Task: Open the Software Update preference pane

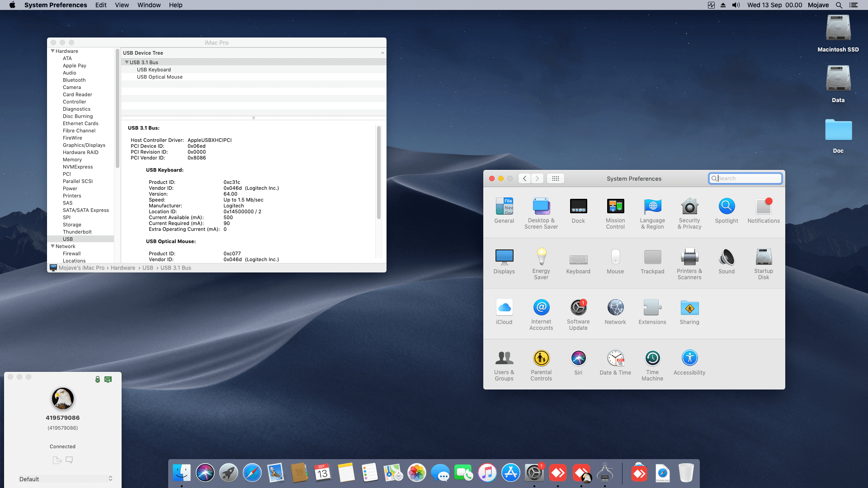Action: tap(578, 314)
